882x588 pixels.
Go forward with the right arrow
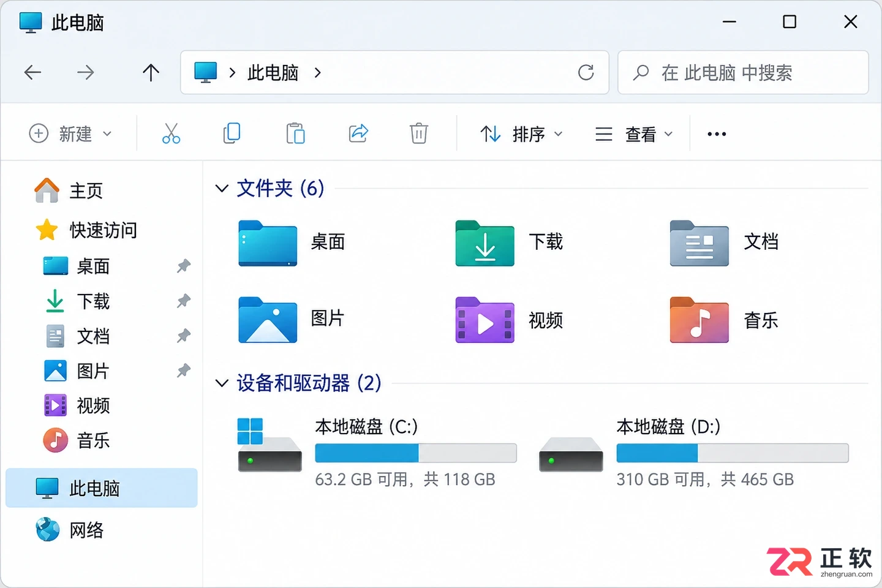tap(86, 72)
